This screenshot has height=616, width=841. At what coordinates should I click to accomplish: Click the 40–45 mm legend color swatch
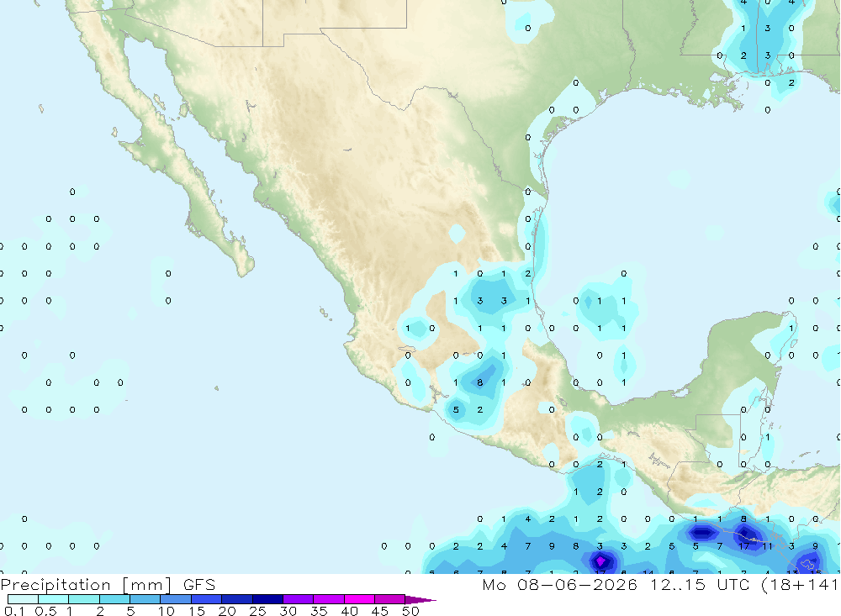(x=359, y=599)
